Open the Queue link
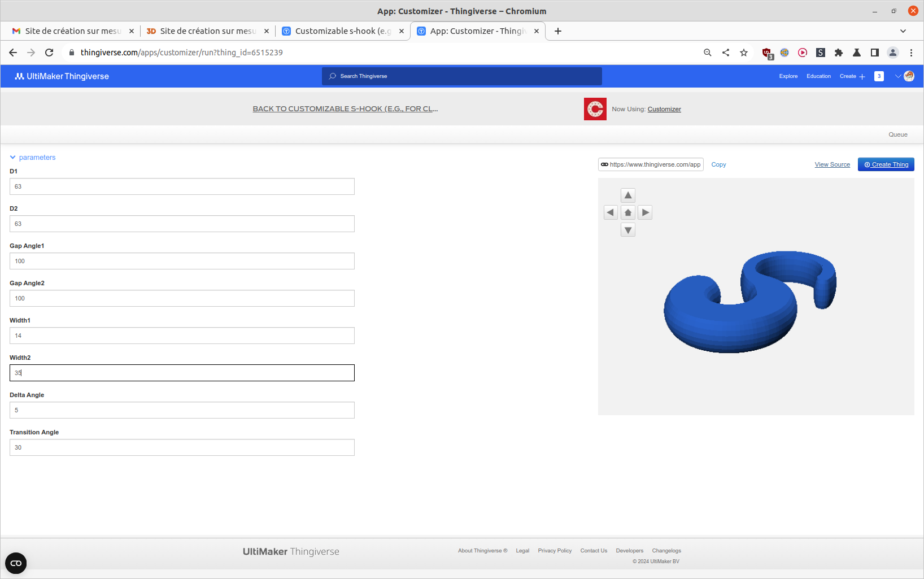This screenshot has height=579, width=924. 898,134
